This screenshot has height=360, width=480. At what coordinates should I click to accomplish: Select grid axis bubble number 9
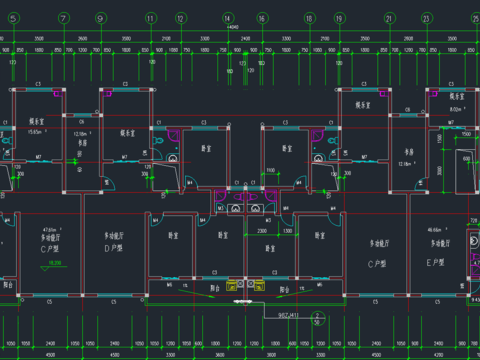point(101,18)
